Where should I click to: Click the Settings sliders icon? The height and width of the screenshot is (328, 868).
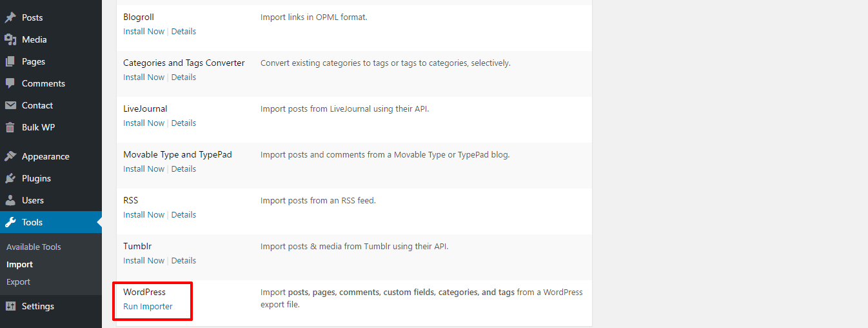[x=10, y=306]
